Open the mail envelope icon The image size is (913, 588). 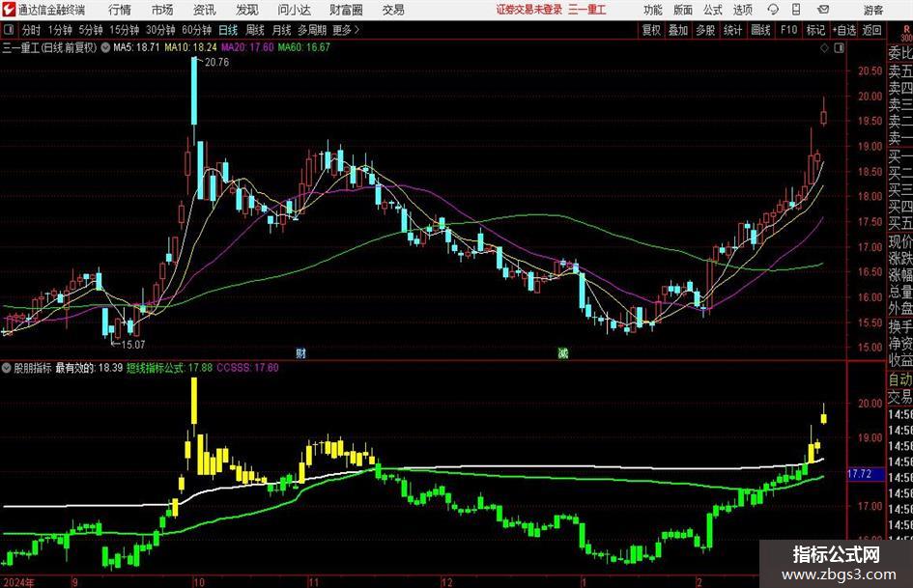click(x=823, y=10)
